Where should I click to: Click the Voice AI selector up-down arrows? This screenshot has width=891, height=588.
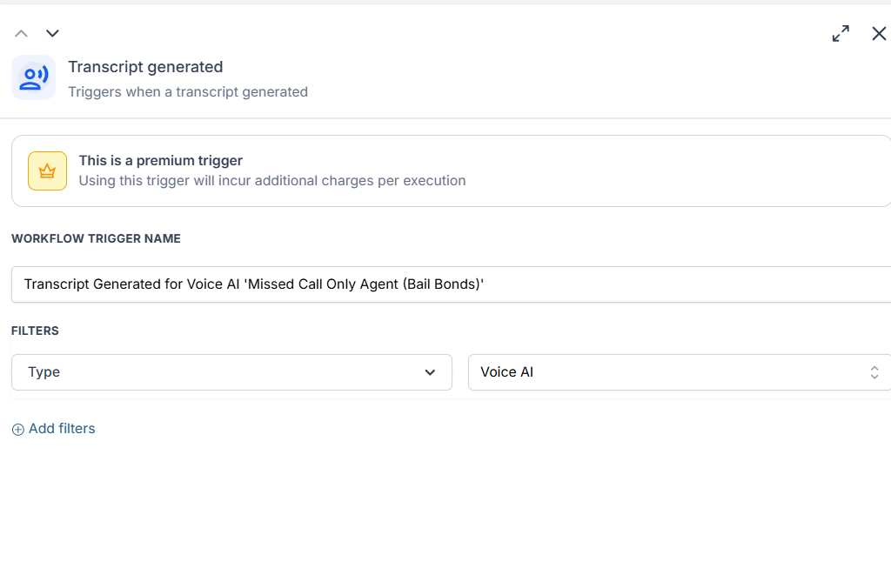[874, 372]
